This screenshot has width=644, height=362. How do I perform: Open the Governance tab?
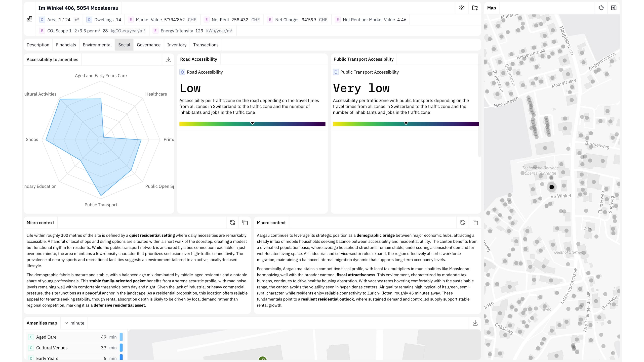[149, 45]
